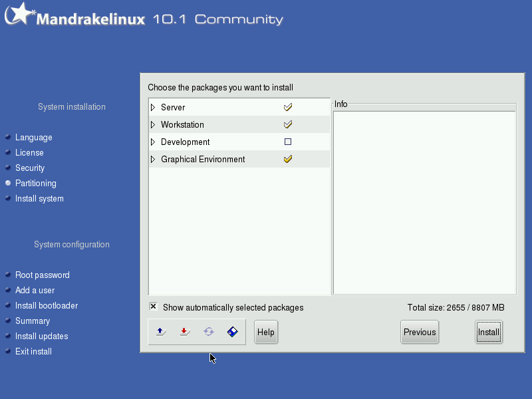Image resolution: width=532 pixels, height=399 pixels.
Task: Click inside the empty Info panel
Action: [424, 203]
